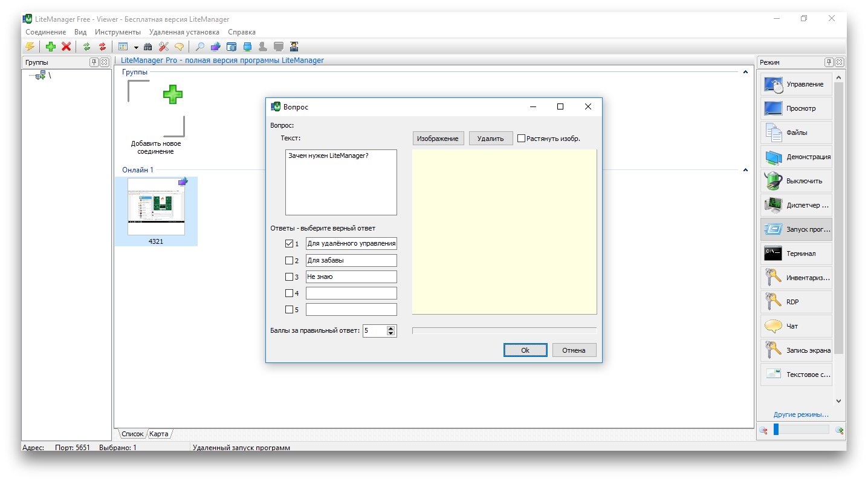
Task: Click the lightning bolt connect icon
Action: (30, 47)
